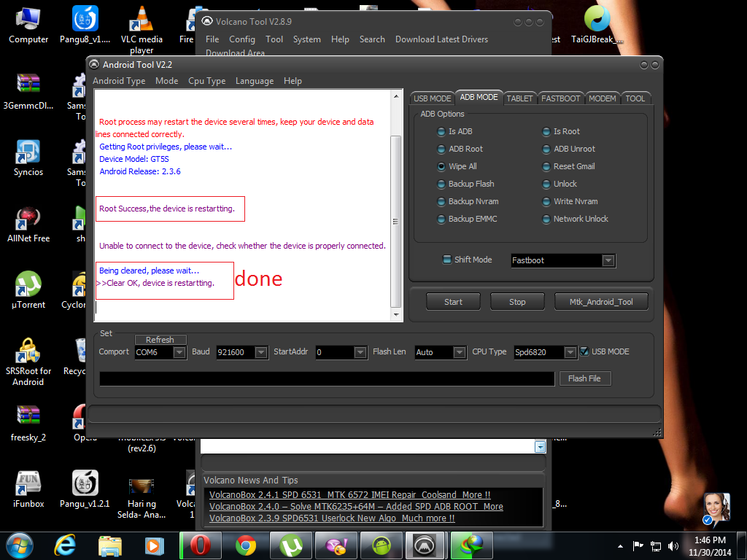Open the Language menu
This screenshot has width=747, height=560.
pyautogui.click(x=255, y=81)
